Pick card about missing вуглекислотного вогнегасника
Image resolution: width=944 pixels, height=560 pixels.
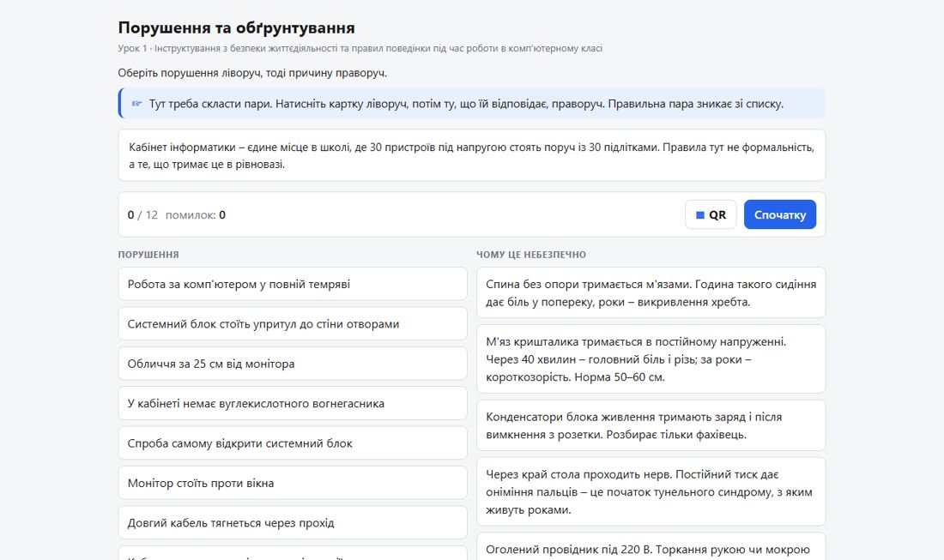pyautogui.click(x=293, y=403)
